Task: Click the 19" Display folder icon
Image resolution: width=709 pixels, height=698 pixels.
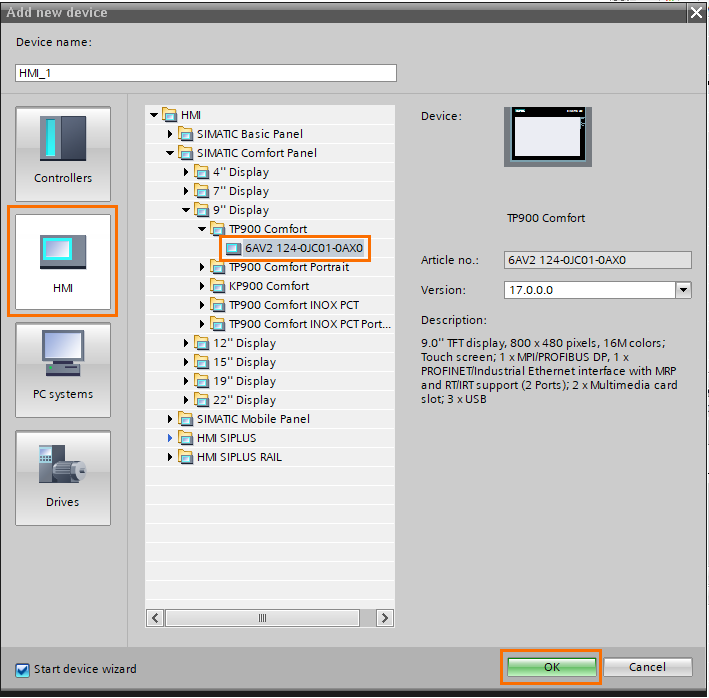Action: click(202, 381)
